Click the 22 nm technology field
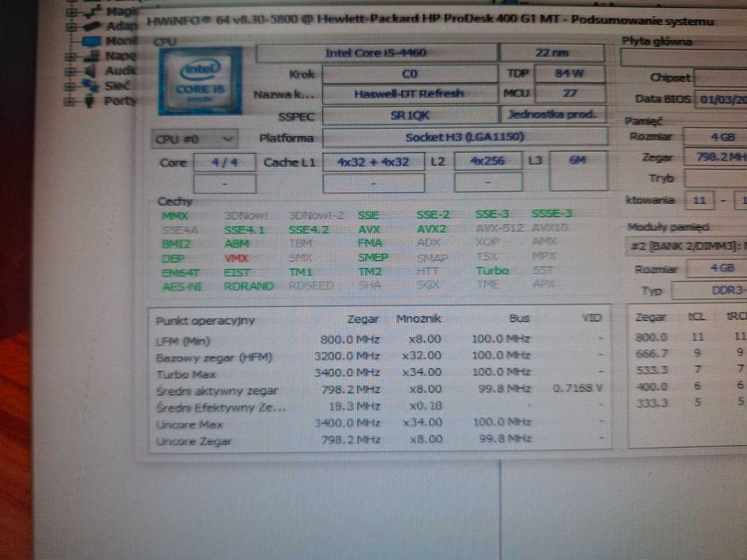 tap(552, 53)
